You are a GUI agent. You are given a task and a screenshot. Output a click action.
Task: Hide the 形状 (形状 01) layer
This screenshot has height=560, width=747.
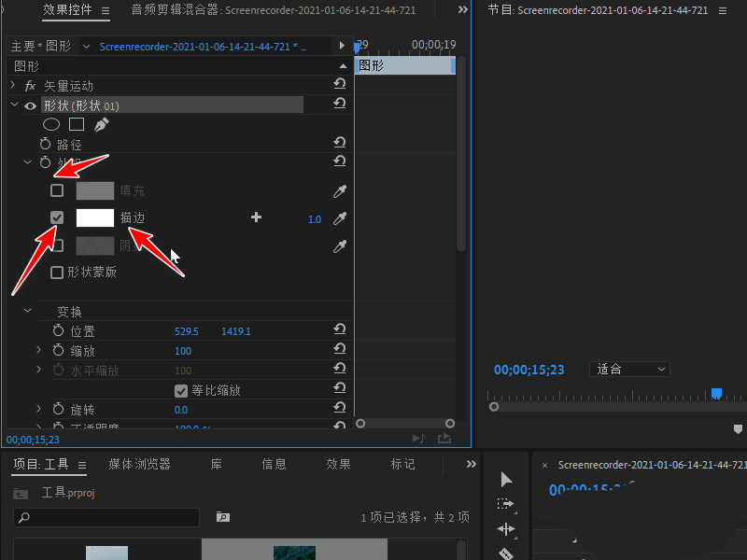[31, 105]
